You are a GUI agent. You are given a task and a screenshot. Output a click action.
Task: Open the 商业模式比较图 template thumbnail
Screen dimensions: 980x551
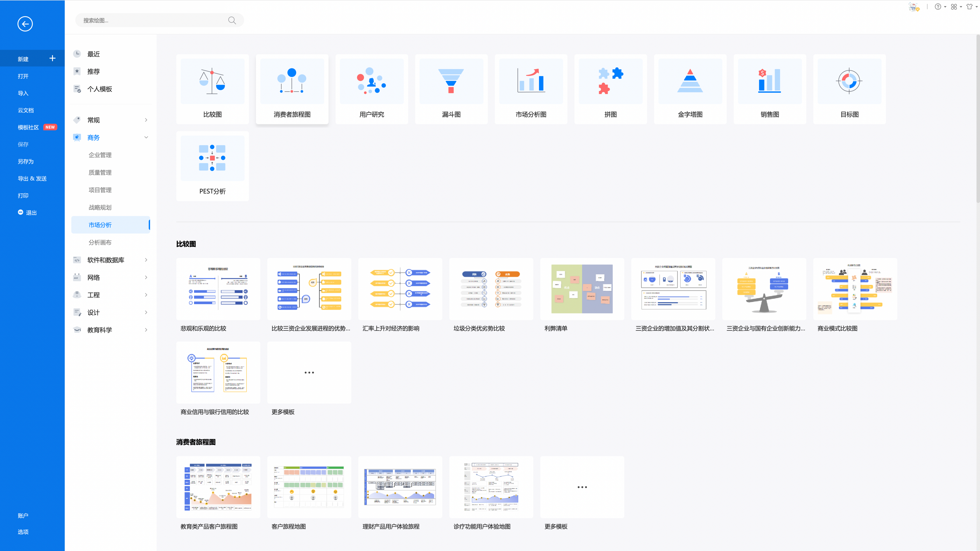[x=855, y=289]
